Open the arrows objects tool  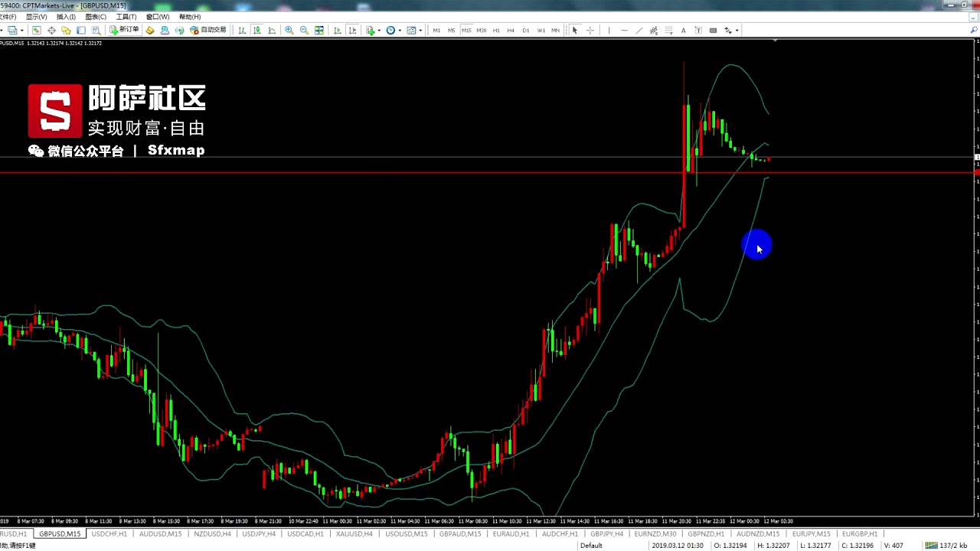pos(727,31)
